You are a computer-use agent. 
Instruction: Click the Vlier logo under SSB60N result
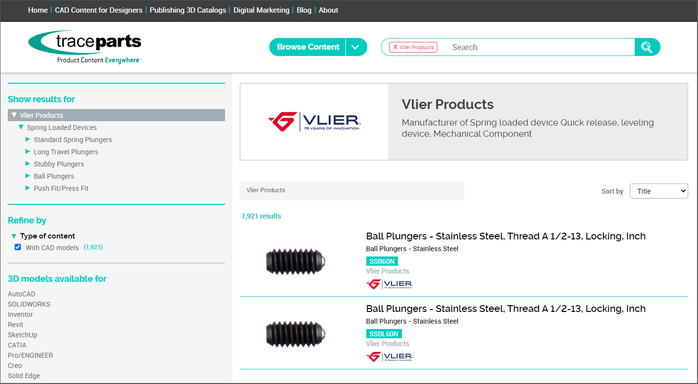(390, 284)
